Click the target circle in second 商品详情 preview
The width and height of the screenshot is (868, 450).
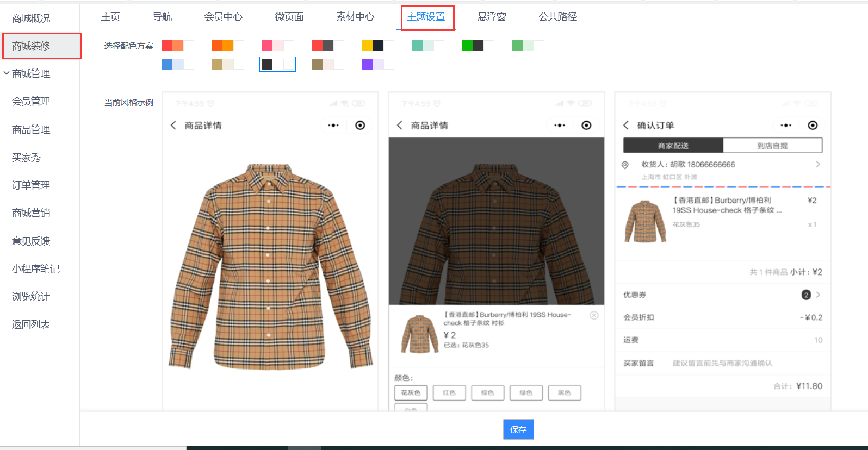[586, 126]
